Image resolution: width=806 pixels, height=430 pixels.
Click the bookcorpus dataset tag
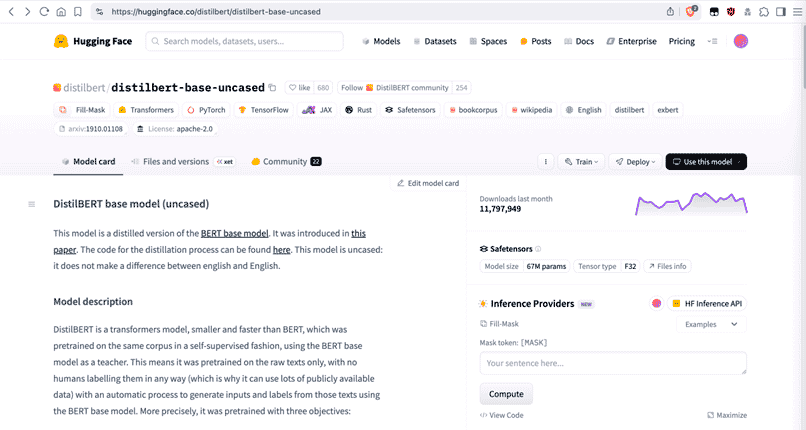pos(473,110)
